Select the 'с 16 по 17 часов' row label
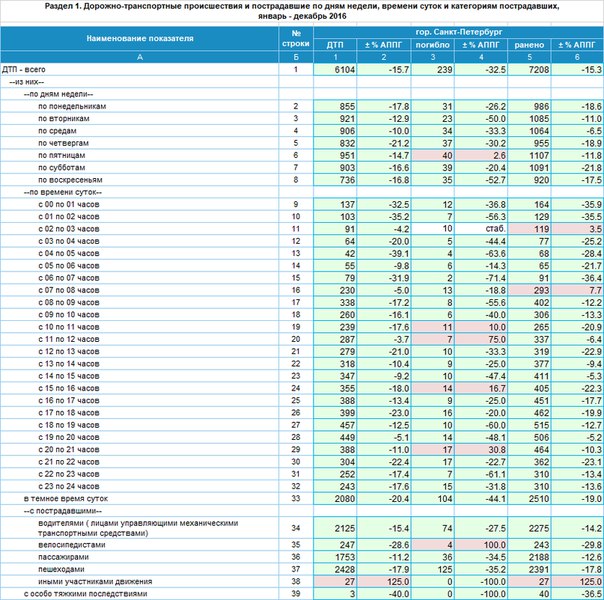604x600 pixels. tap(69, 401)
